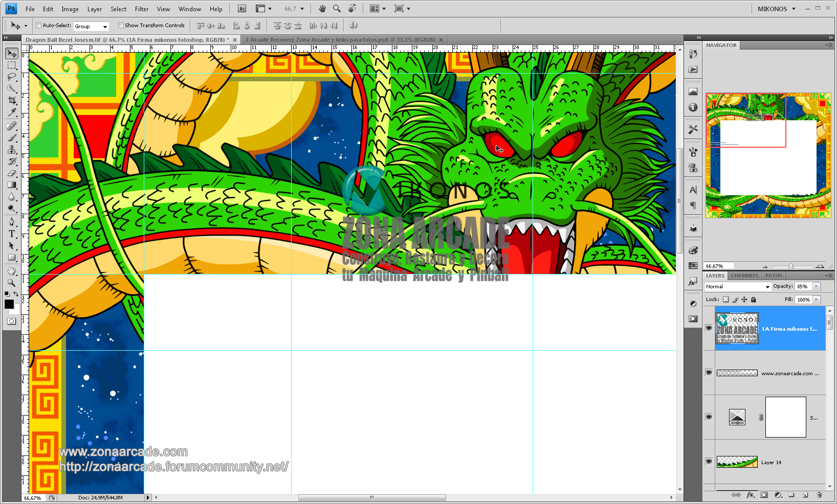Open the Clone Source panel icon

tap(693, 168)
